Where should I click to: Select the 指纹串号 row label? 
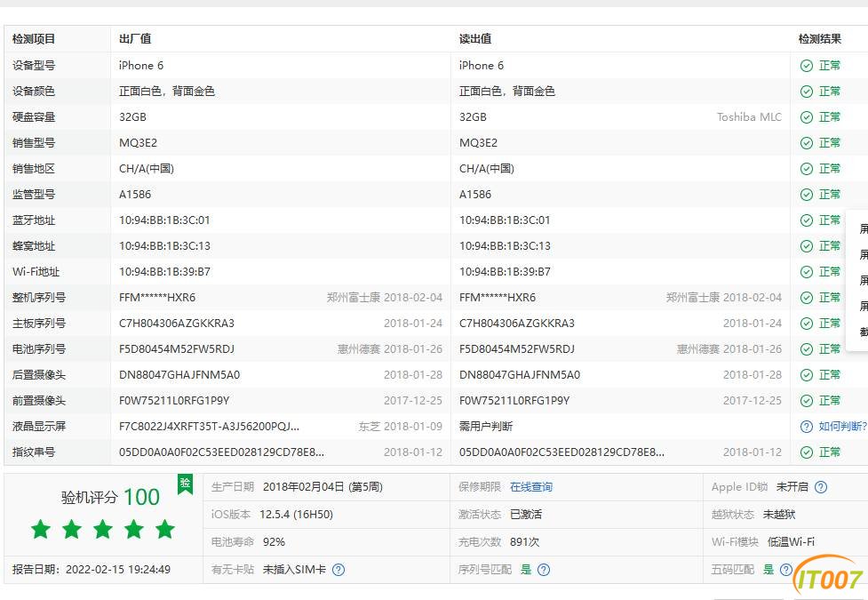coord(34,452)
